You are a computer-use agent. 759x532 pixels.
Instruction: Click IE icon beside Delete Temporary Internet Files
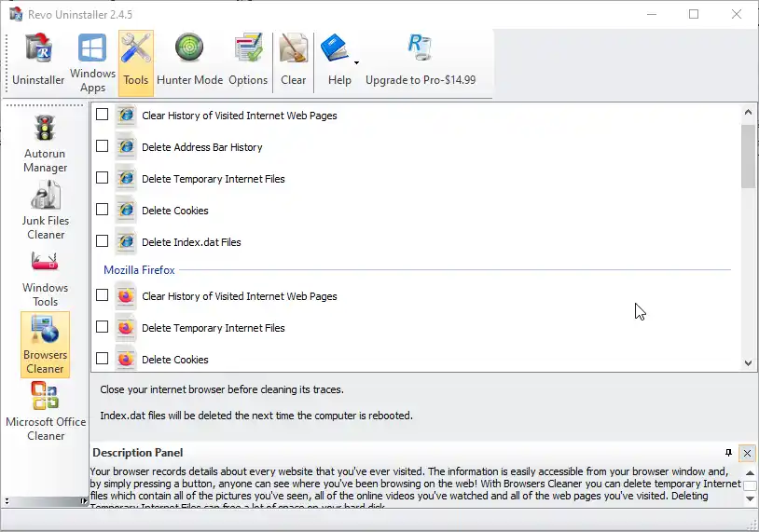[x=126, y=179]
